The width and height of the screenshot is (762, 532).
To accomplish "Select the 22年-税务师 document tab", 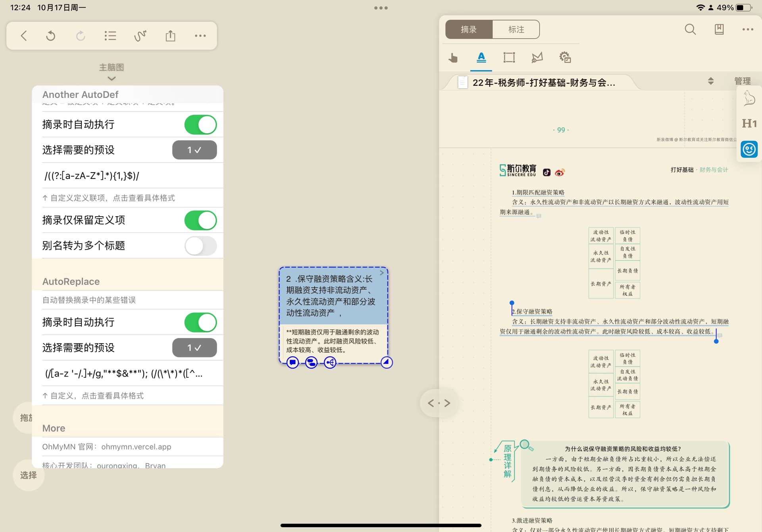I will coord(540,83).
